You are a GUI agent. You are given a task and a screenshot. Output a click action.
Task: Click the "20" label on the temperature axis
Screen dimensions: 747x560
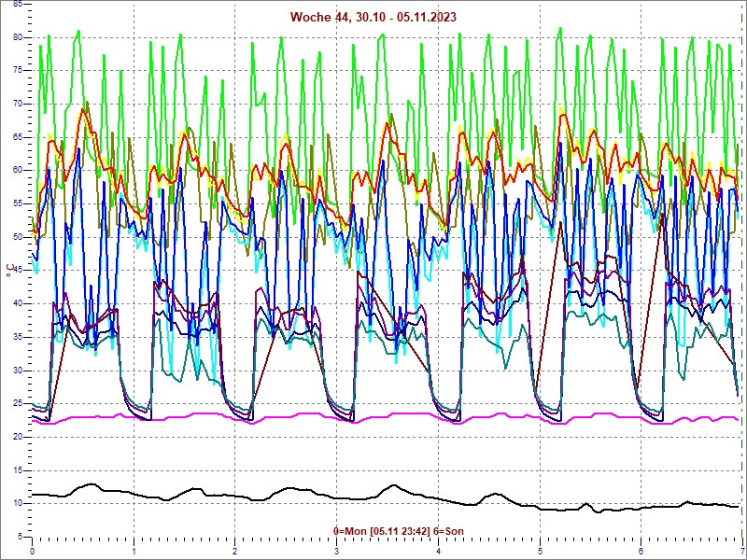click(17, 437)
